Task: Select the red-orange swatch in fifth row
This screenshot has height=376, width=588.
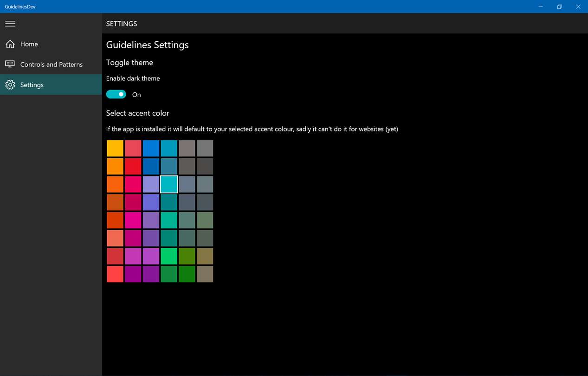Action: (x=115, y=220)
